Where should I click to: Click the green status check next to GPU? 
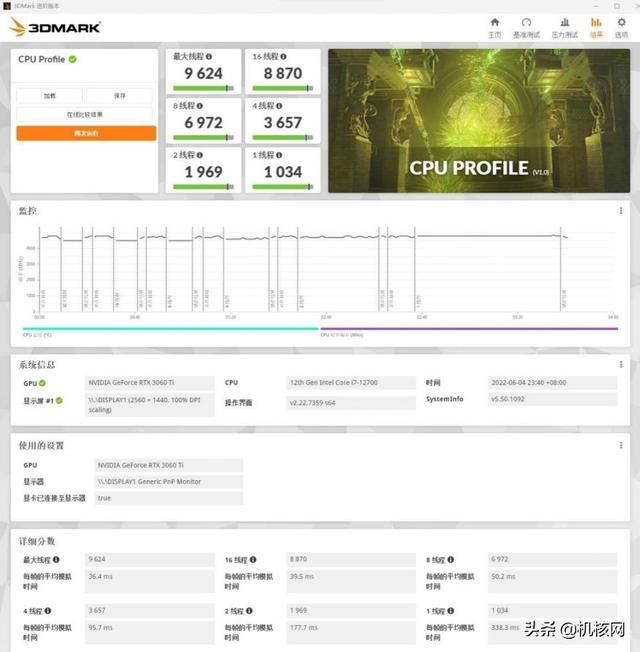click(42, 382)
